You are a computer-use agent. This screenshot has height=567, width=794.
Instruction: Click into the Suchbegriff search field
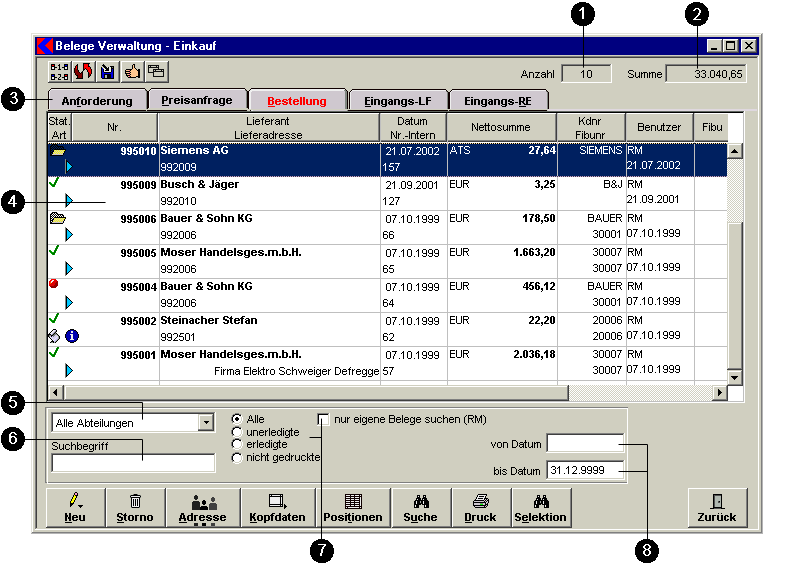tap(133, 463)
